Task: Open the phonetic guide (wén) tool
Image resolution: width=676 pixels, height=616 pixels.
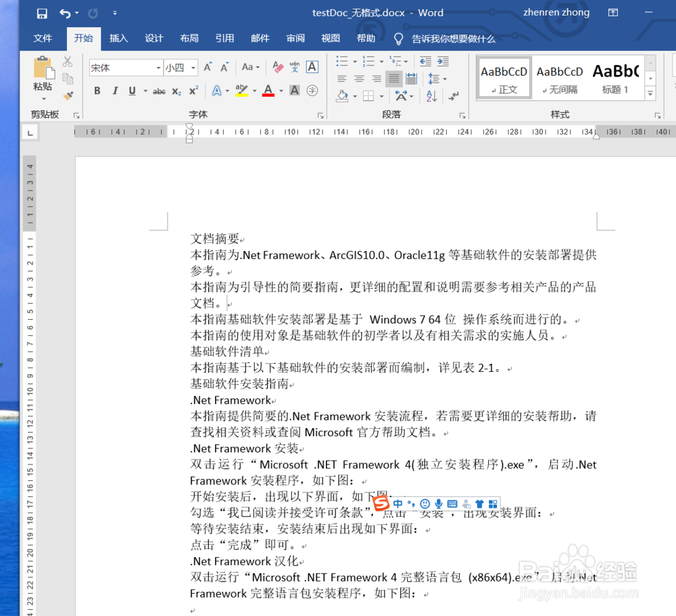Action: (295, 68)
